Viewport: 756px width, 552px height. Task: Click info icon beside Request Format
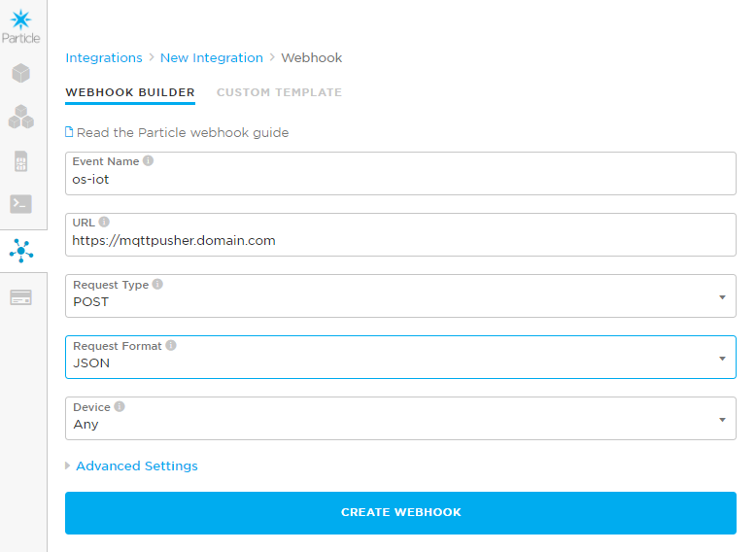pyautogui.click(x=171, y=346)
